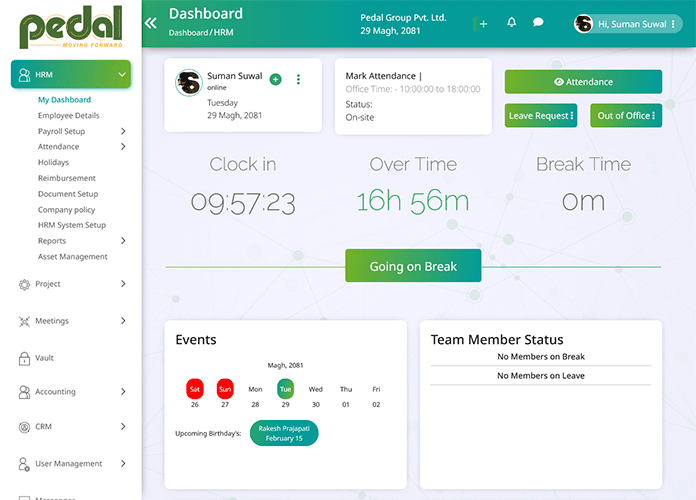Click the notification bell icon
The image size is (696, 500).
[512, 22]
